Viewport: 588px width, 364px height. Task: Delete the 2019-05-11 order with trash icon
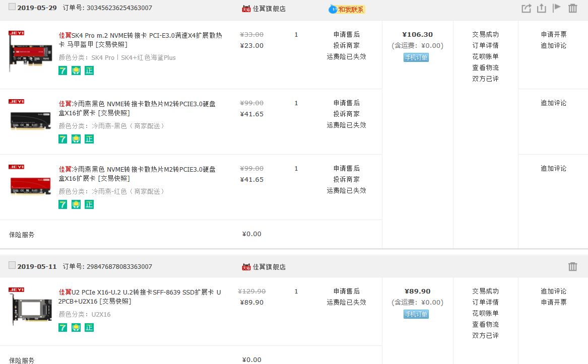point(572,266)
